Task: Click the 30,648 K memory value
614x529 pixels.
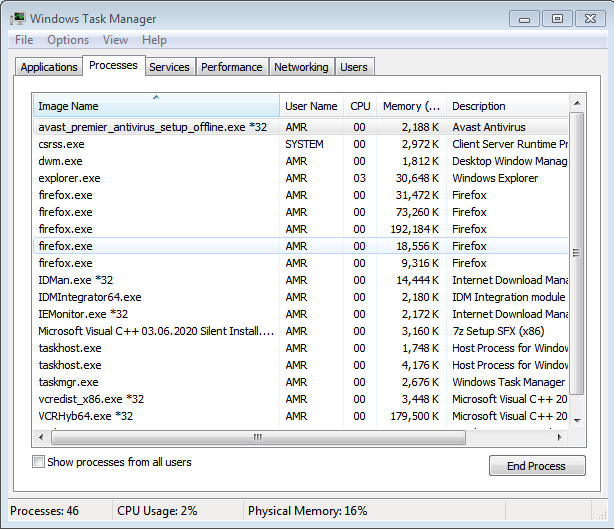Action: tap(417, 178)
